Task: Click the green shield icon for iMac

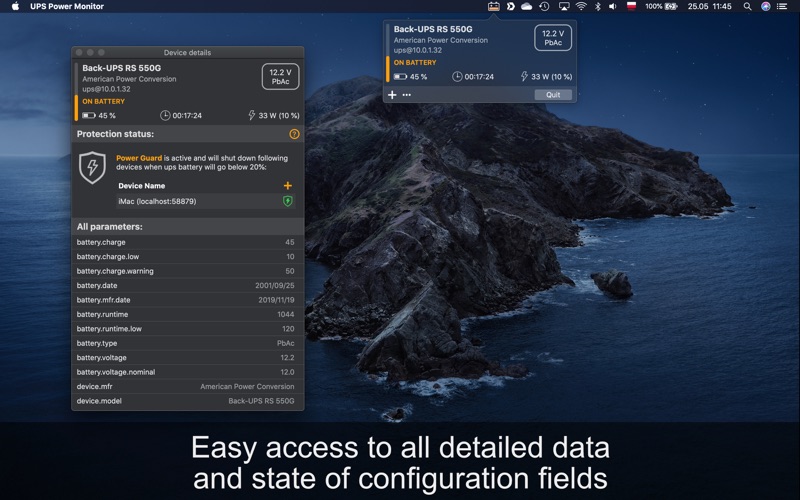Action: point(288,201)
